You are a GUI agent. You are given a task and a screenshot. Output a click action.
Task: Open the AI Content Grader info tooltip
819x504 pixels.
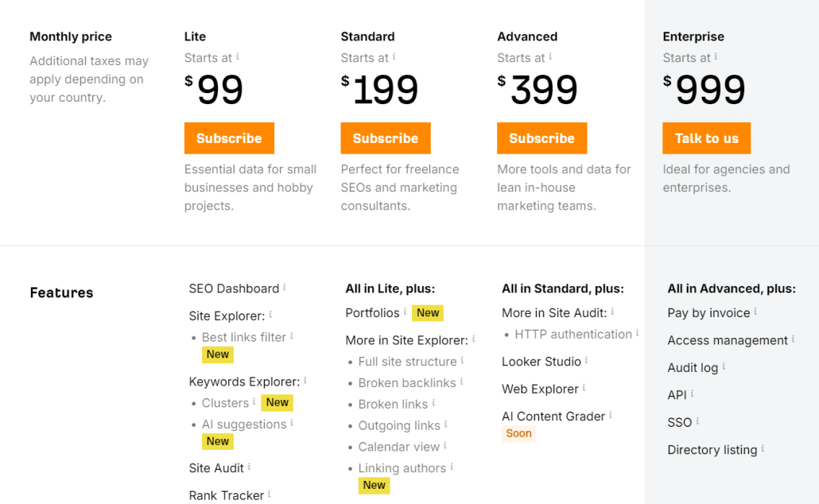pos(610,415)
